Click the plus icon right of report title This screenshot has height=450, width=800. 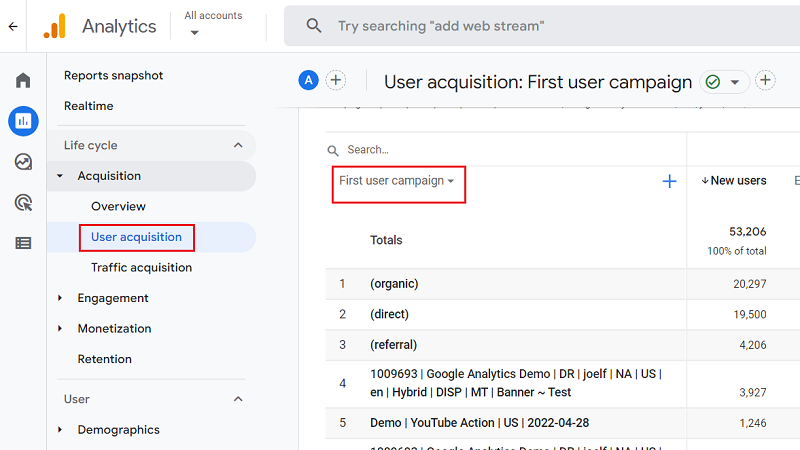tap(765, 80)
